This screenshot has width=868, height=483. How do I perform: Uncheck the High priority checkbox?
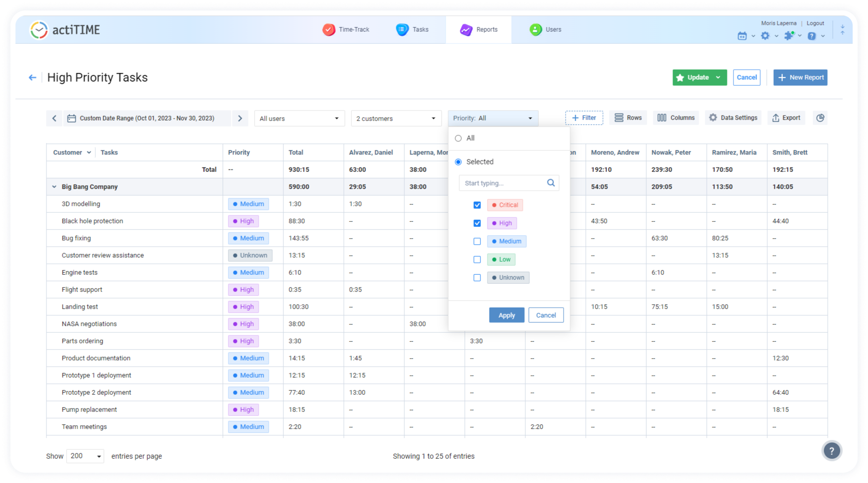click(x=477, y=223)
